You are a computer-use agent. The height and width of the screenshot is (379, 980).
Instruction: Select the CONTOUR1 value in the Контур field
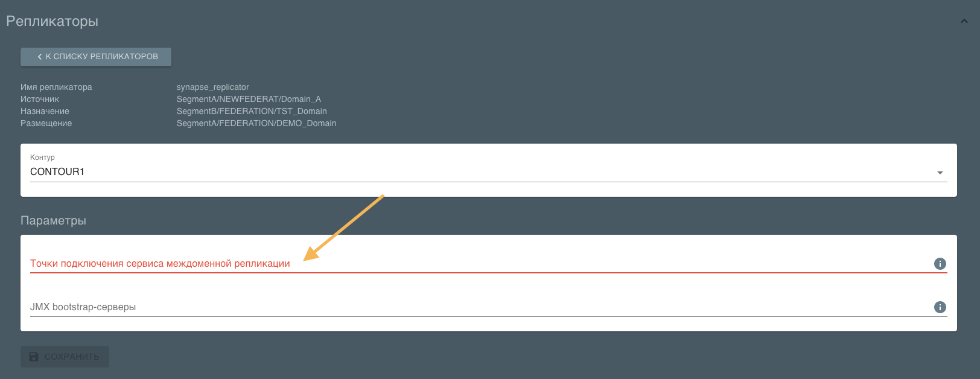57,172
